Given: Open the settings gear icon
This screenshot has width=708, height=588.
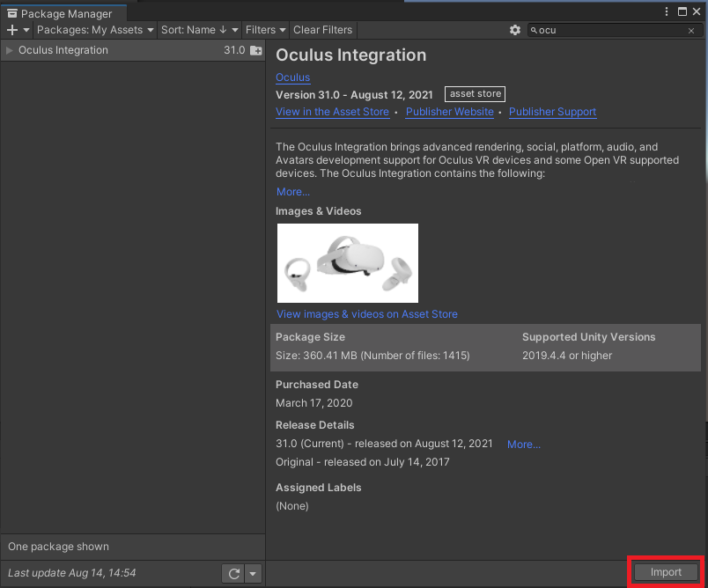Looking at the screenshot, I should click(515, 30).
